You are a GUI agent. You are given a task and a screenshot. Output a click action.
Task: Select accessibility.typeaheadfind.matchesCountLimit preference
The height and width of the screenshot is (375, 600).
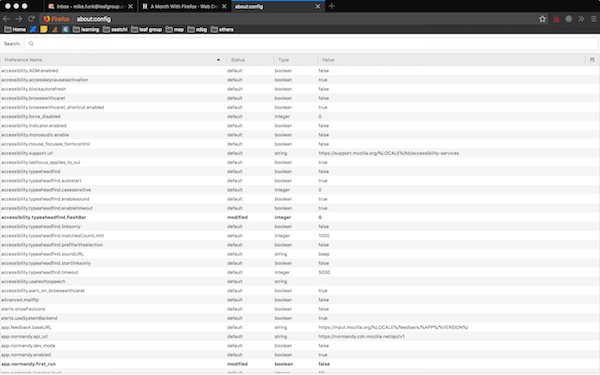(300, 236)
